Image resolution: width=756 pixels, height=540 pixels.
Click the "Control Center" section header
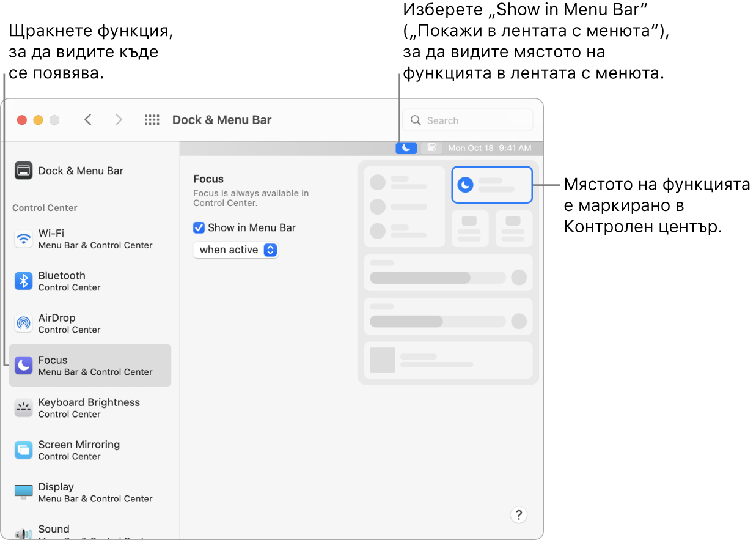45,208
